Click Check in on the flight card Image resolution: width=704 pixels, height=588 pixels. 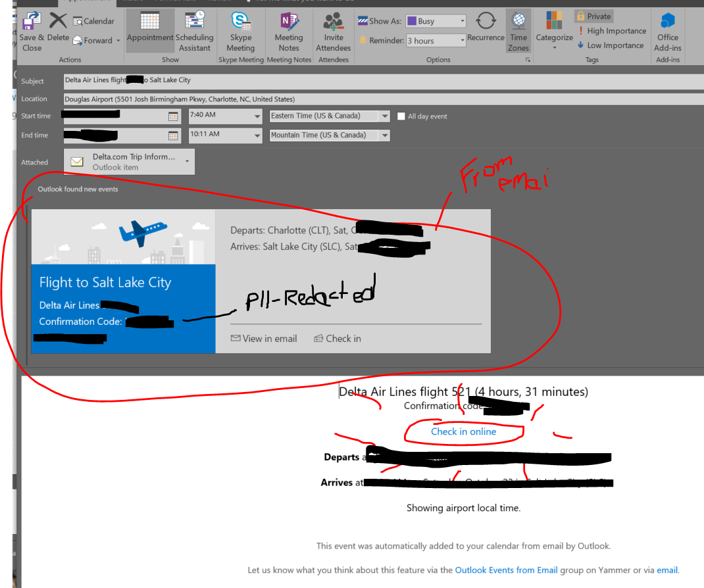(337, 339)
